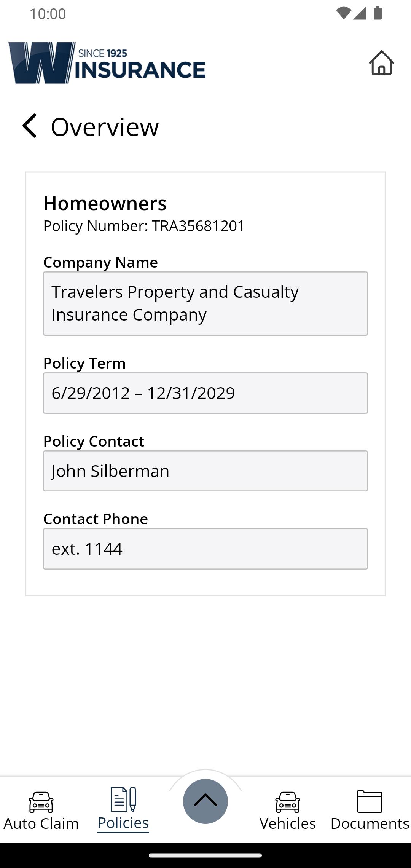Tap the Policy Number TRA35681201 text
The width and height of the screenshot is (411, 868).
pos(144,226)
